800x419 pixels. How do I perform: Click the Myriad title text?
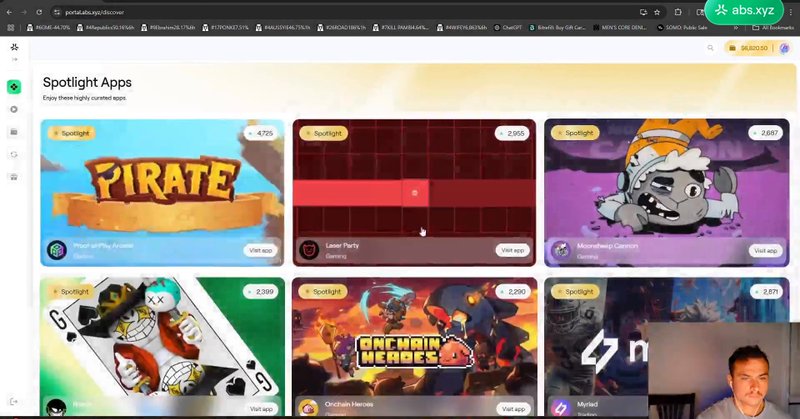point(587,404)
